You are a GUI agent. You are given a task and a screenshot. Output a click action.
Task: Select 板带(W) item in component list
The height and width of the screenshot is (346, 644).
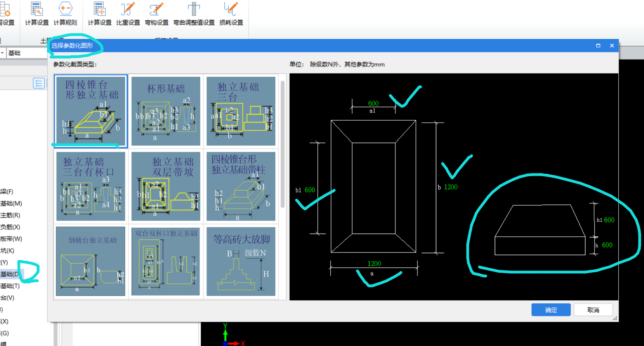[x=11, y=239]
